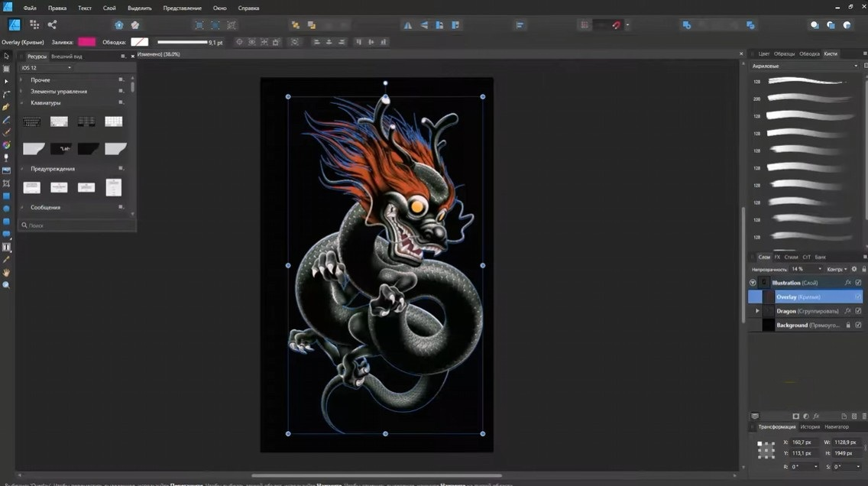Select the Transparency tool

click(6, 157)
